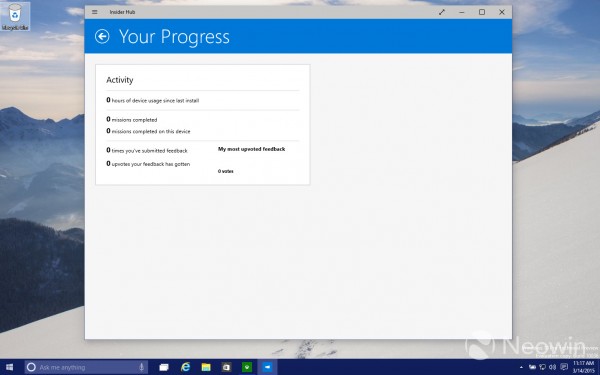
Task: Click the taskbar clock and date
Action: coord(583,367)
